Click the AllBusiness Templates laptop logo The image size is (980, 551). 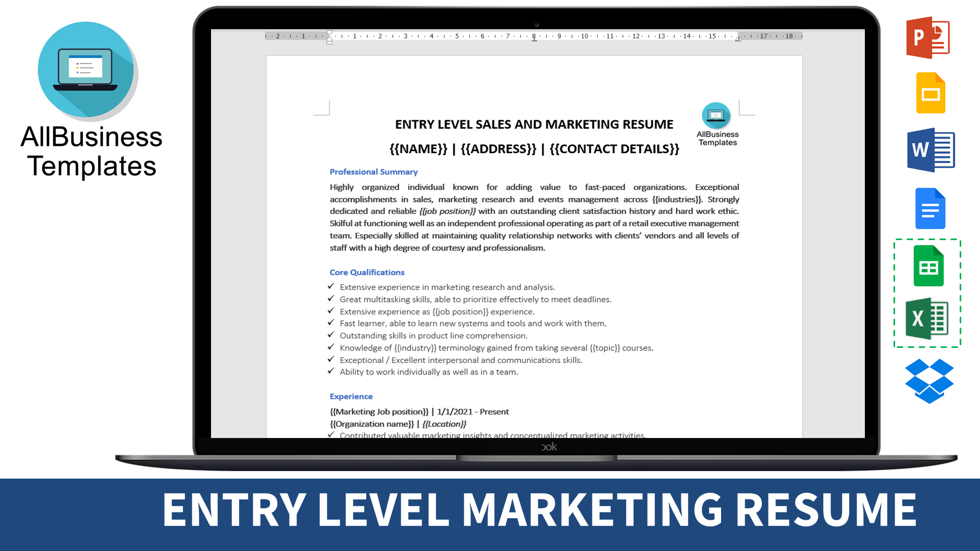tap(86, 71)
